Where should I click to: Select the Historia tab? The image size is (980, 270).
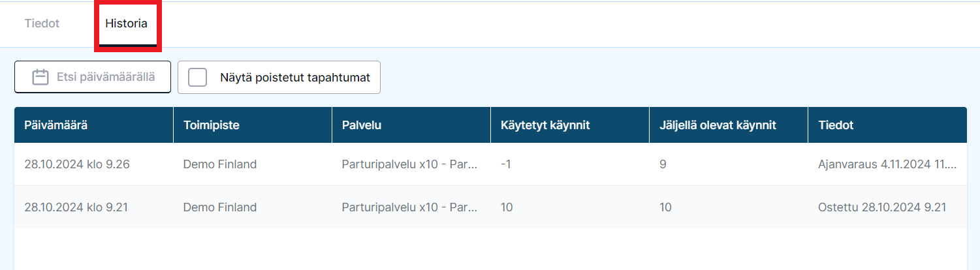(x=126, y=23)
